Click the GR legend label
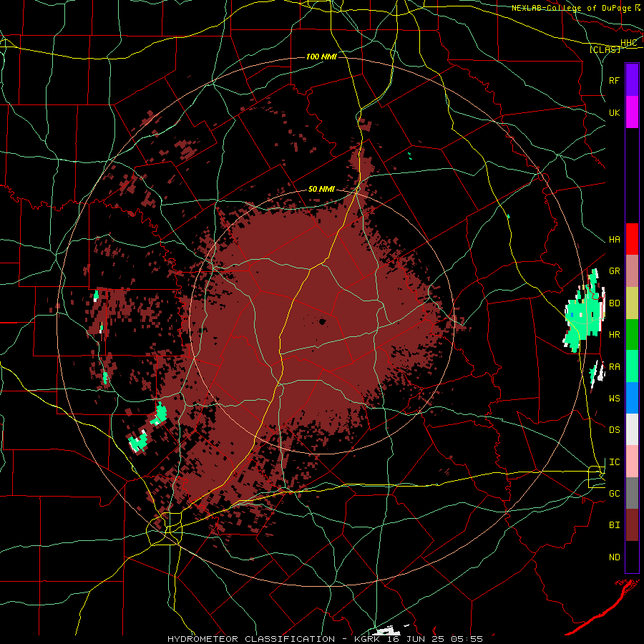The width and height of the screenshot is (644, 644). pyautogui.click(x=614, y=271)
